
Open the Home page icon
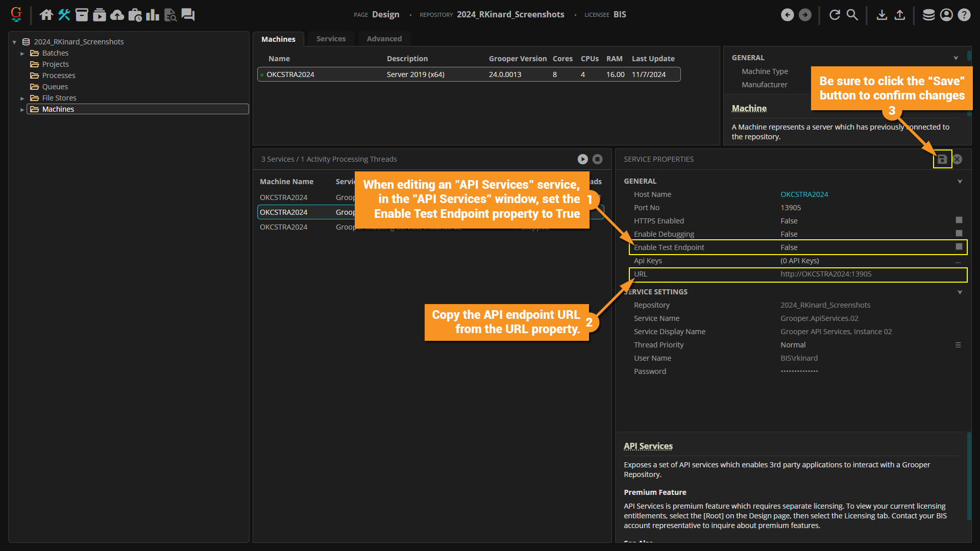(46, 15)
